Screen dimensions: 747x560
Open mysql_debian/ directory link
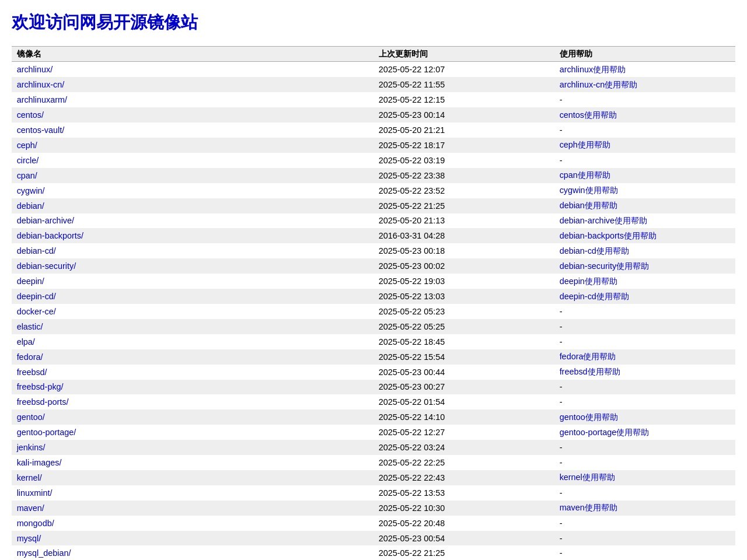click(44, 553)
